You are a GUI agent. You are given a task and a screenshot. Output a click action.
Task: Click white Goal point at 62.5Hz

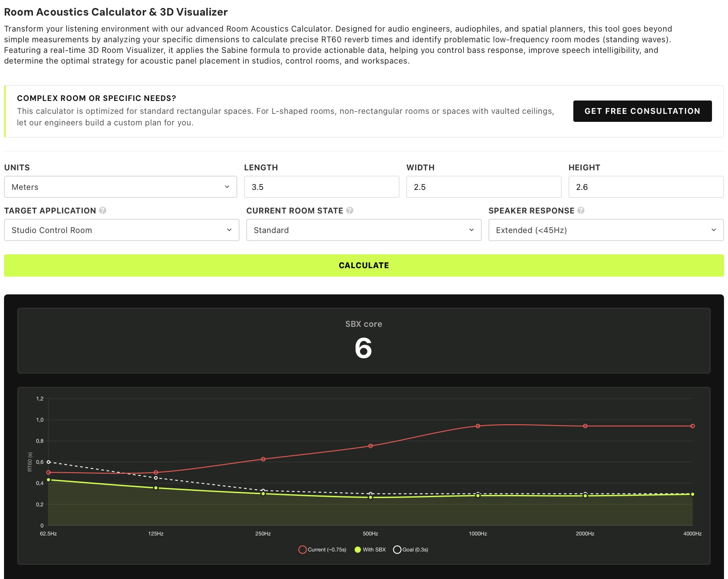coord(48,462)
